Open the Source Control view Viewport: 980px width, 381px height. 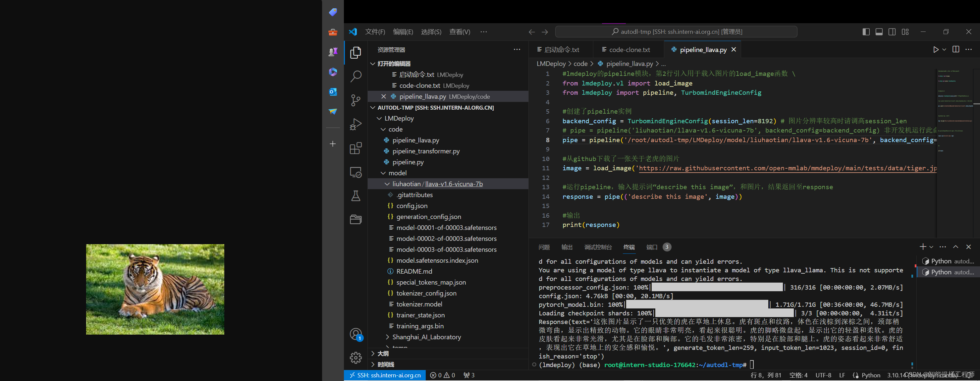(356, 100)
